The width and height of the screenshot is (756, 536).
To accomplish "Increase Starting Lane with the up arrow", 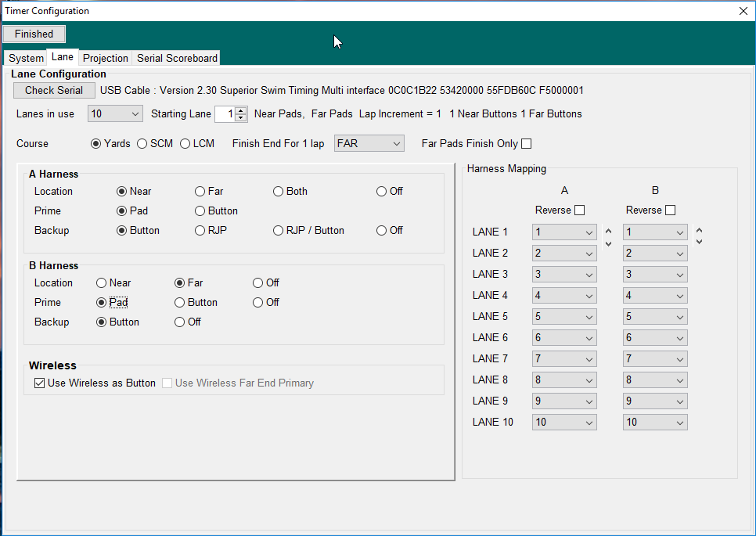I will click(x=241, y=110).
